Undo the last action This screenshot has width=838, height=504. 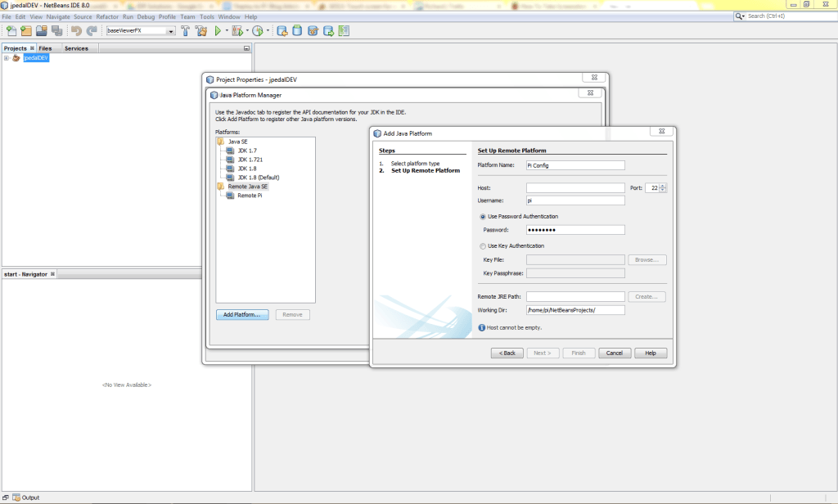click(x=78, y=30)
